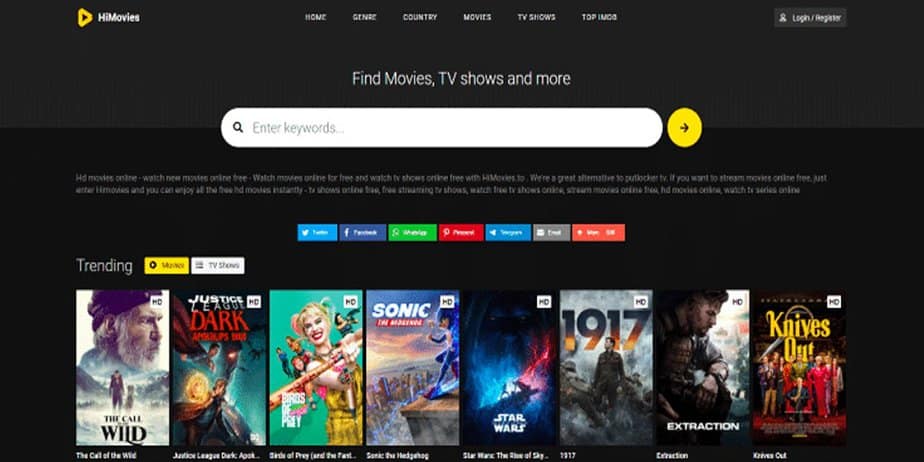Click the magnifier icon in the search box
Image resolution: width=924 pixels, height=462 pixels.
click(x=237, y=127)
